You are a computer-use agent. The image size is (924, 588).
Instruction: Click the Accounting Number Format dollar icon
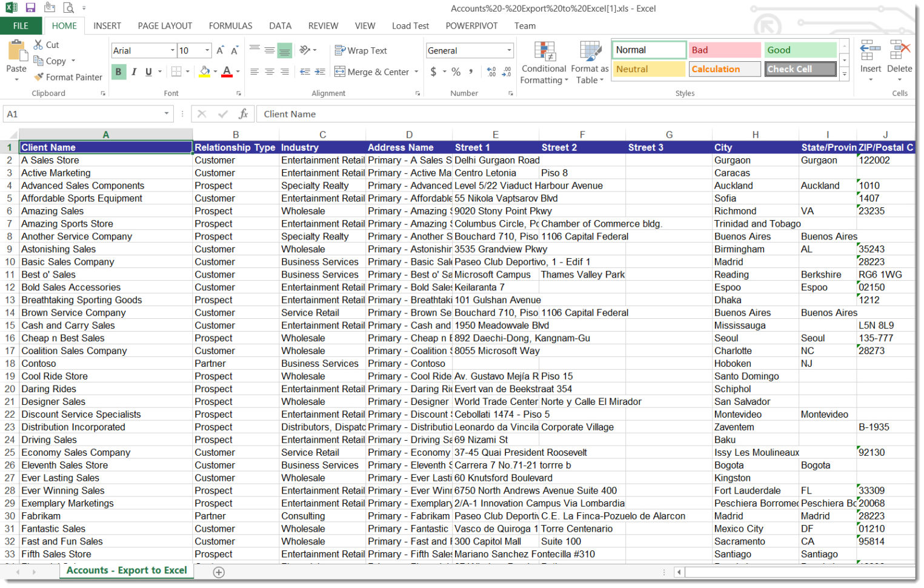pos(434,72)
